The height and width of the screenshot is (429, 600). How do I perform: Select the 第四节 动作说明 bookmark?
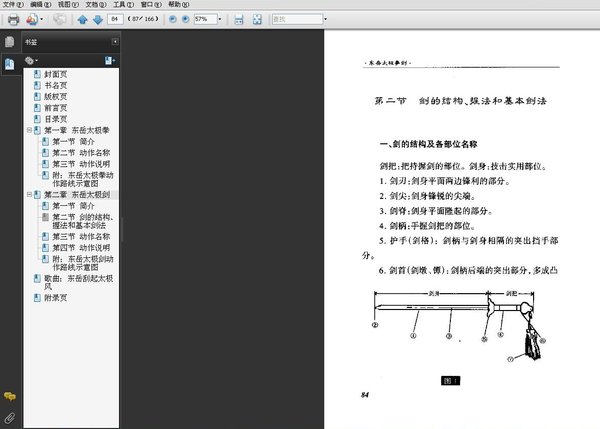coord(81,248)
